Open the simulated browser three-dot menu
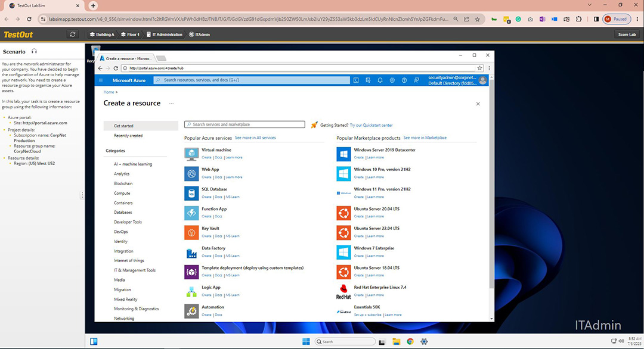This screenshot has height=349, width=644. (x=490, y=68)
